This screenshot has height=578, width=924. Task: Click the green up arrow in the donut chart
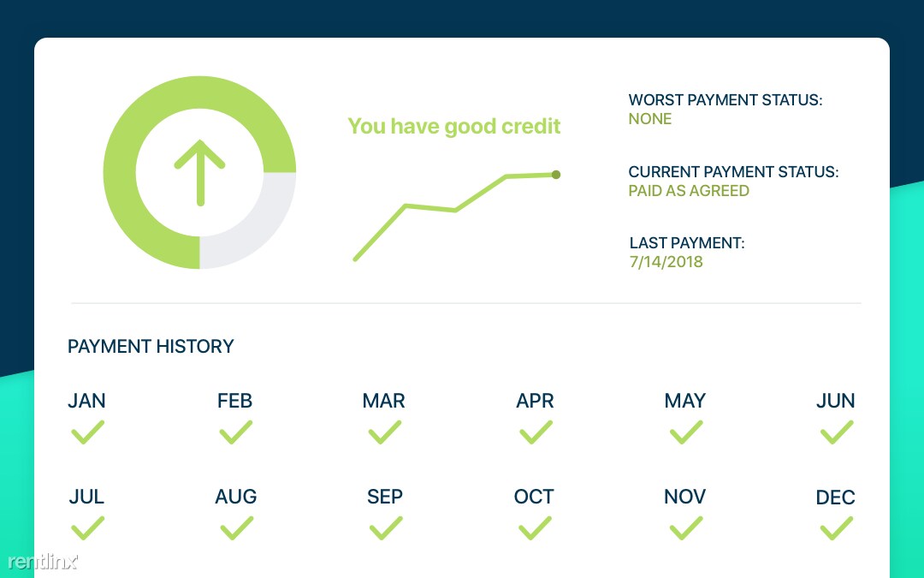[x=199, y=173]
